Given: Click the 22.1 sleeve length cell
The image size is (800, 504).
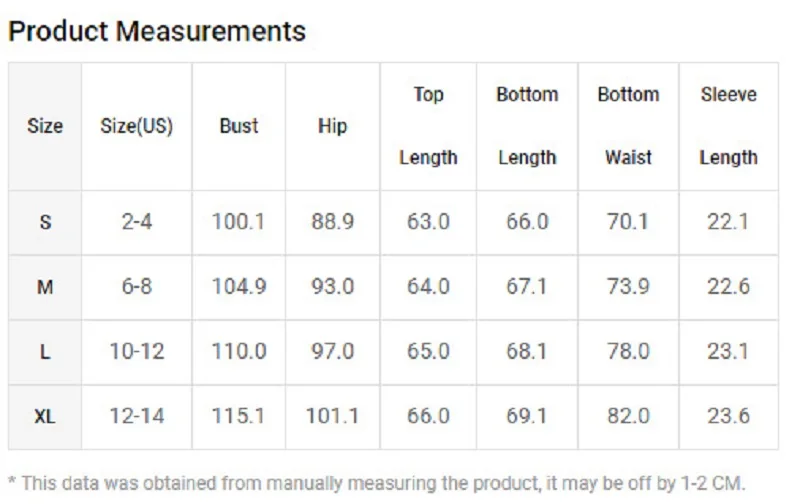Looking at the screenshot, I should coord(728,222).
